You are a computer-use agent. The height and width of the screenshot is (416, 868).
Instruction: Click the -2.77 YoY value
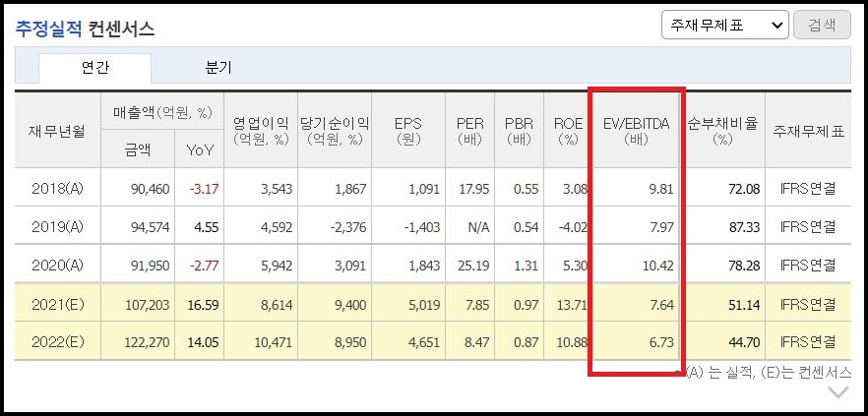pos(204,267)
